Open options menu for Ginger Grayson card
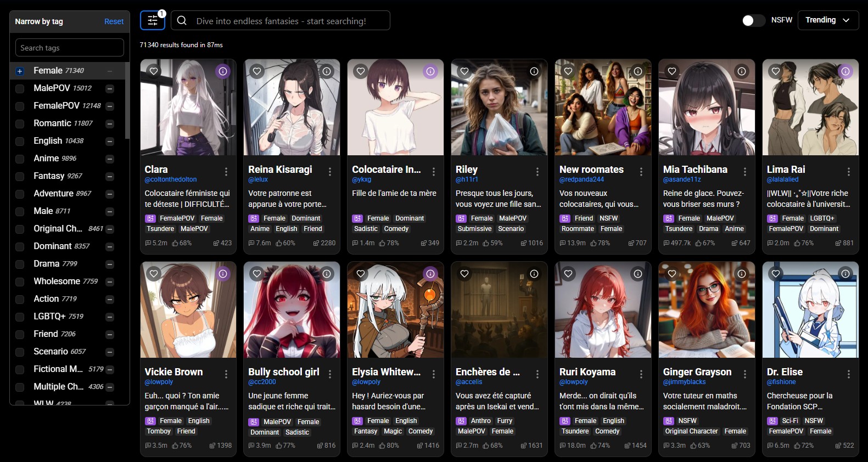Viewport: 868px width, 462px height. click(745, 374)
